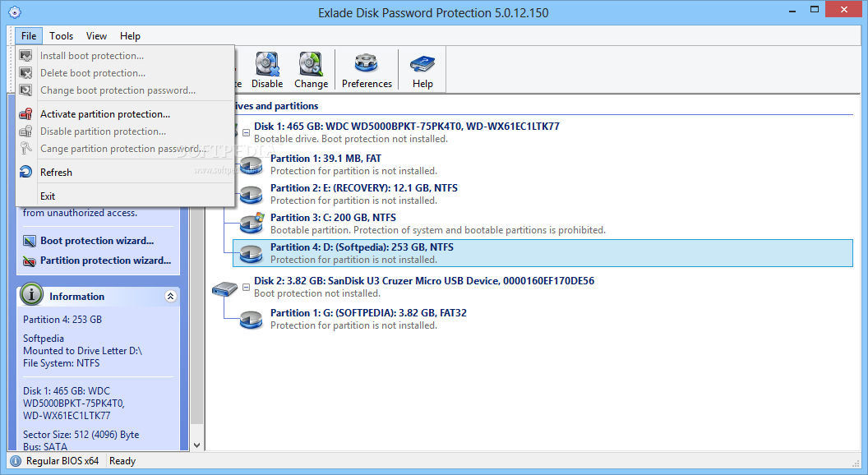Click 'Sector Size: 512 (4096) Byte' text
This screenshot has width=868, height=475.
tap(81, 435)
